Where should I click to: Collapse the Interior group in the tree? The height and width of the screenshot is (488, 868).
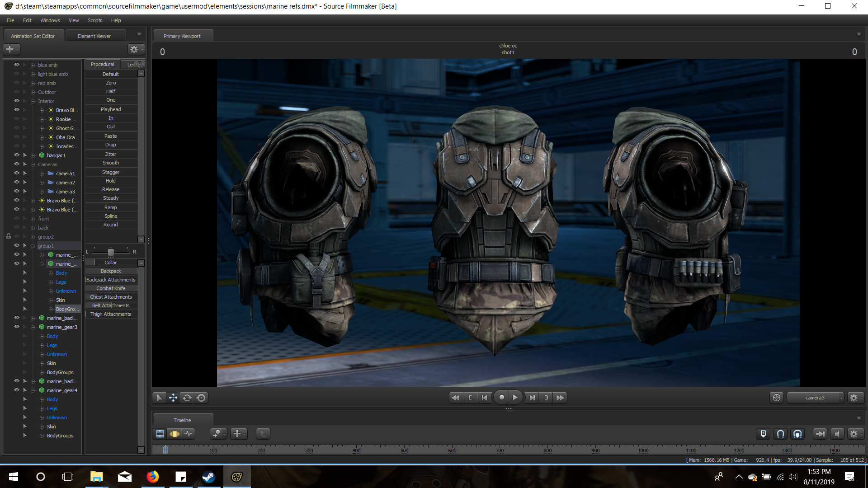tap(33, 101)
